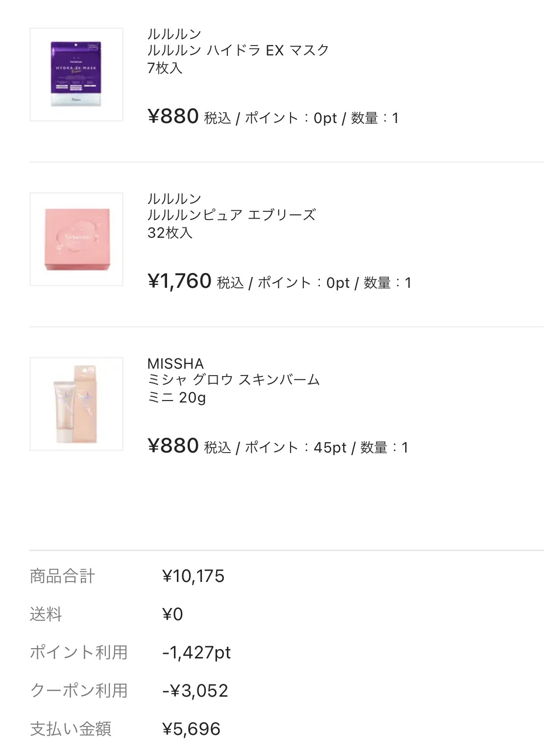The image size is (560, 756).
Task: Click the ルルルン ハイドラ EX マスク product name
Action: tap(238, 50)
